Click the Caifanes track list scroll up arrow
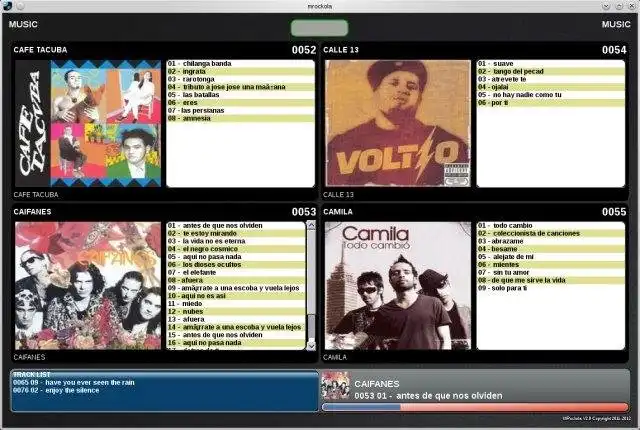Image resolution: width=640 pixels, height=430 pixels. [311, 225]
